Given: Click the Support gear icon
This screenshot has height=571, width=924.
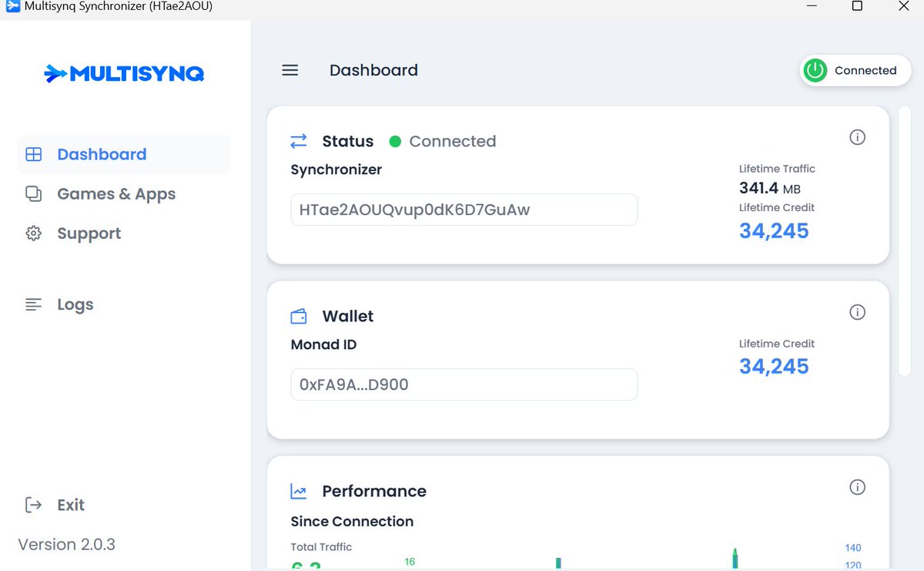Looking at the screenshot, I should [33, 233].
